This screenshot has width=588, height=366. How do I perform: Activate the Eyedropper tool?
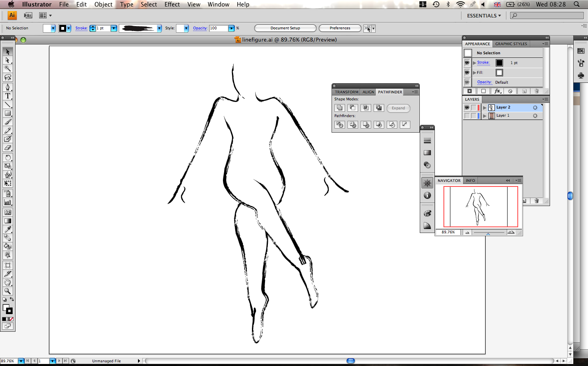coord(7,229)
